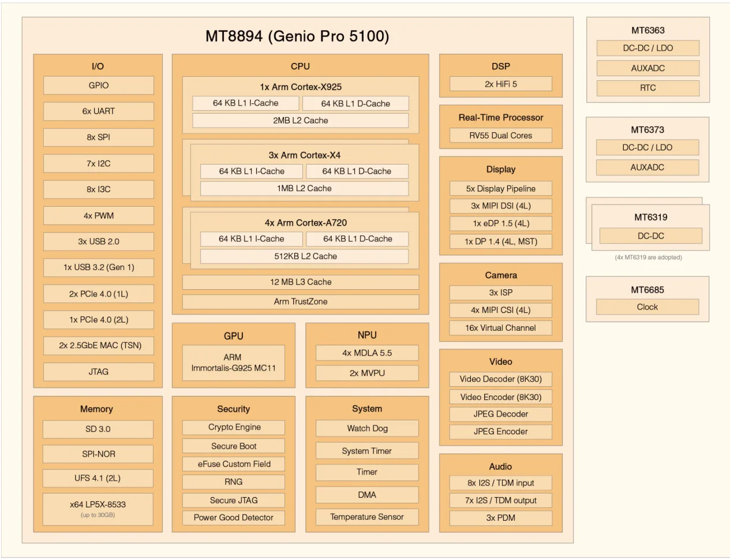Select the Video Encoder (8K30) block
The height and width of the screenshot is (560, 730).
501,397
